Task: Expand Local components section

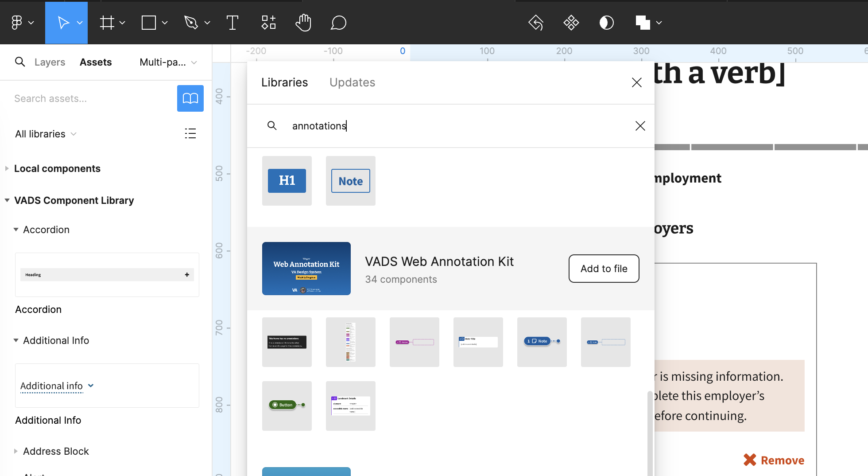Action: (7, 168)
